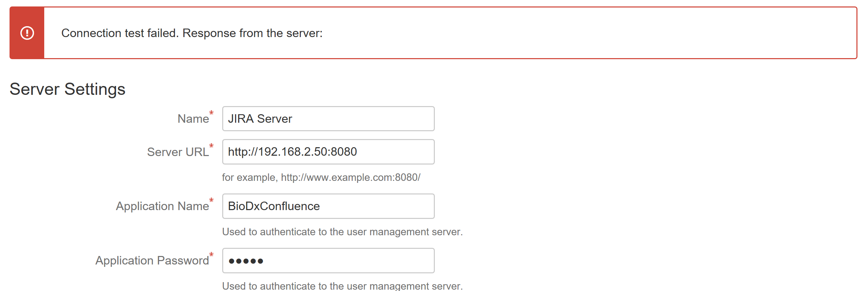The height and width of the screenshot is (291, 868).
Task: Click the authentication hint below Application Password
Action: coord(342,286)
